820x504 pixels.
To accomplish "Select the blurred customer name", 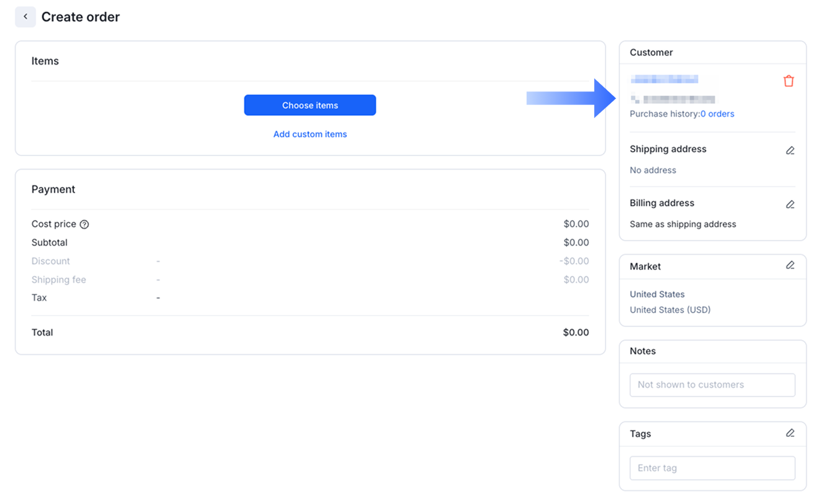I will 664,80.
